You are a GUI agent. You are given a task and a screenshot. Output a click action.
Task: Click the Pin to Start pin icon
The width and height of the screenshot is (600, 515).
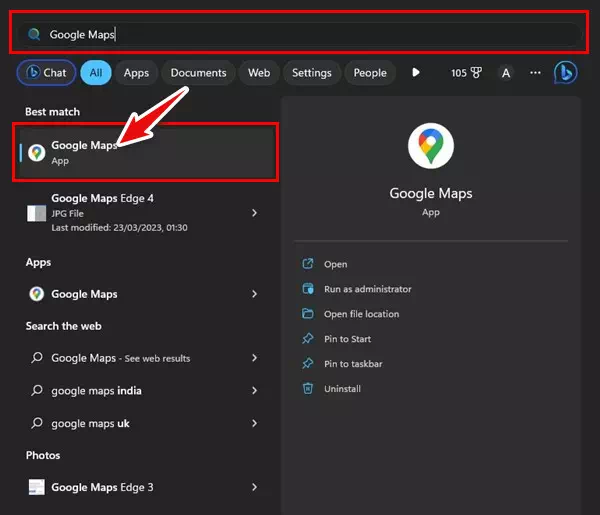tap(308, 339)
